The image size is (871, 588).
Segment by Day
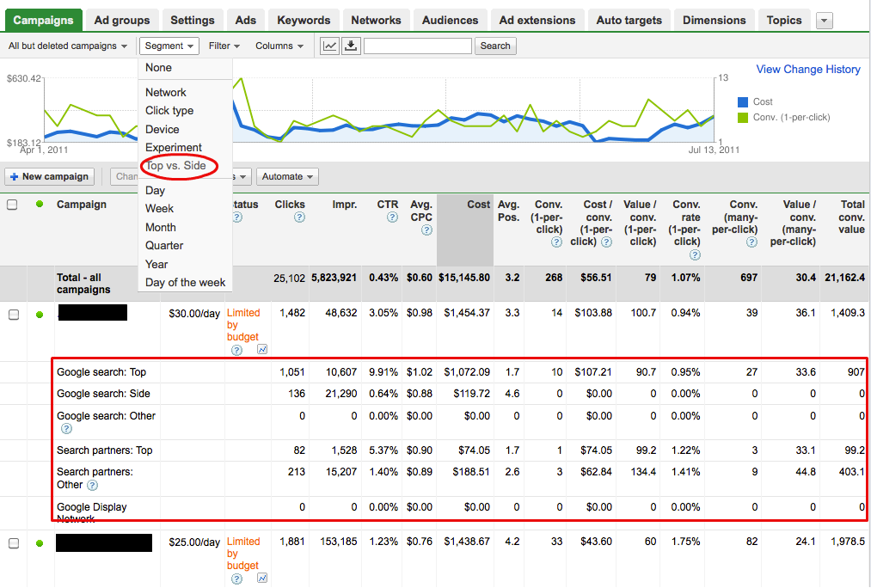pyautogui.click(x=155, y=191)
